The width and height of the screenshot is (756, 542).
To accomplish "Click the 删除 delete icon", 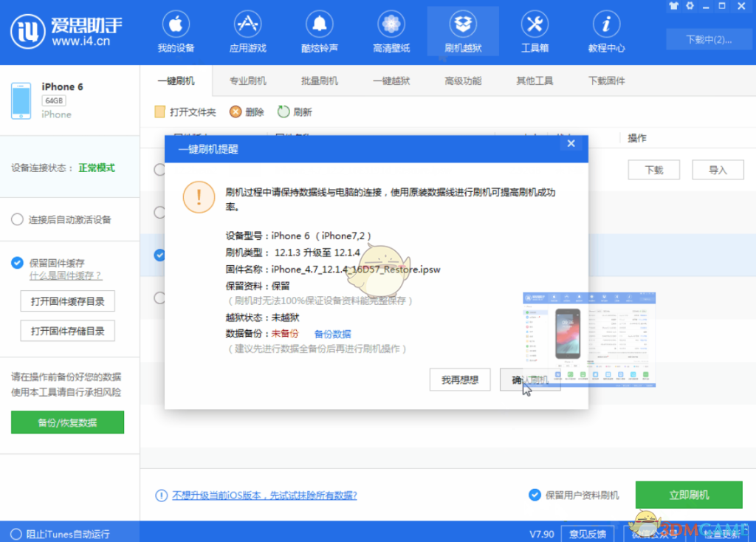I will [236, 112].
